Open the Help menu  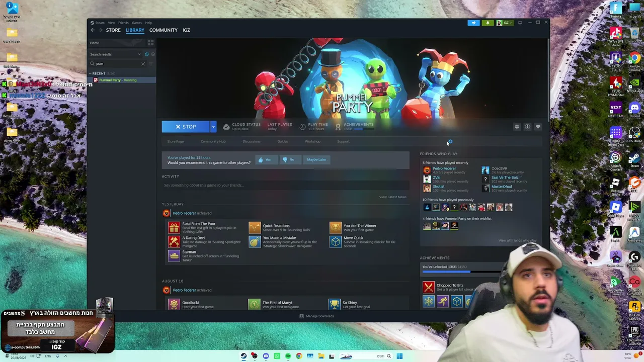pyautogui.click(x=148, y=23)
